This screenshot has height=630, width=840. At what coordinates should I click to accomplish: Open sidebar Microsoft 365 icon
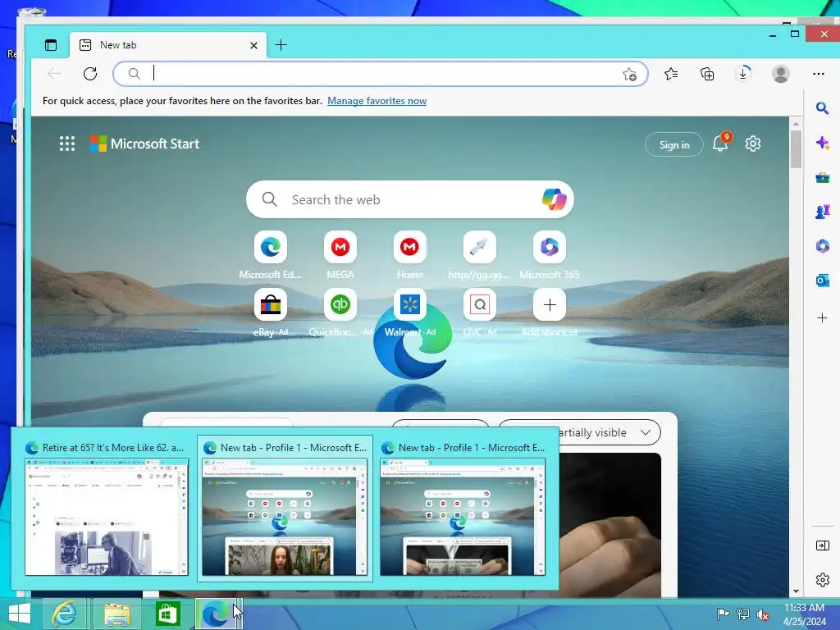pyautogui.click(x=822, y=246)
